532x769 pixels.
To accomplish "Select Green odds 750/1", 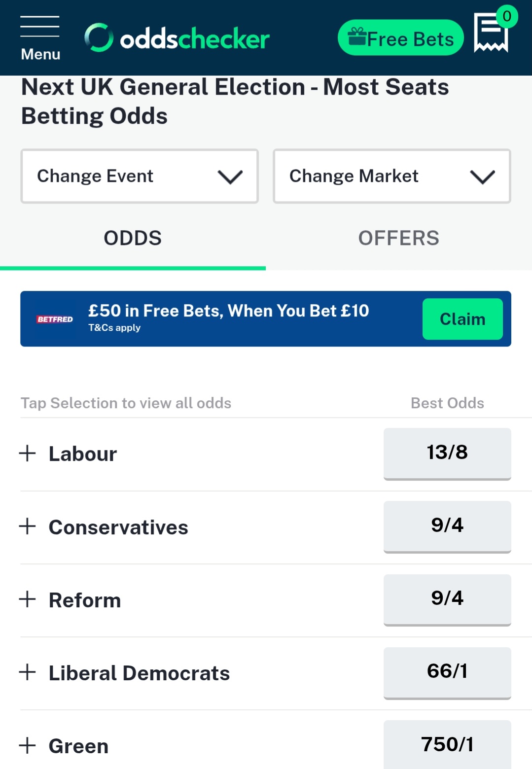I will [x=447, y=744].
